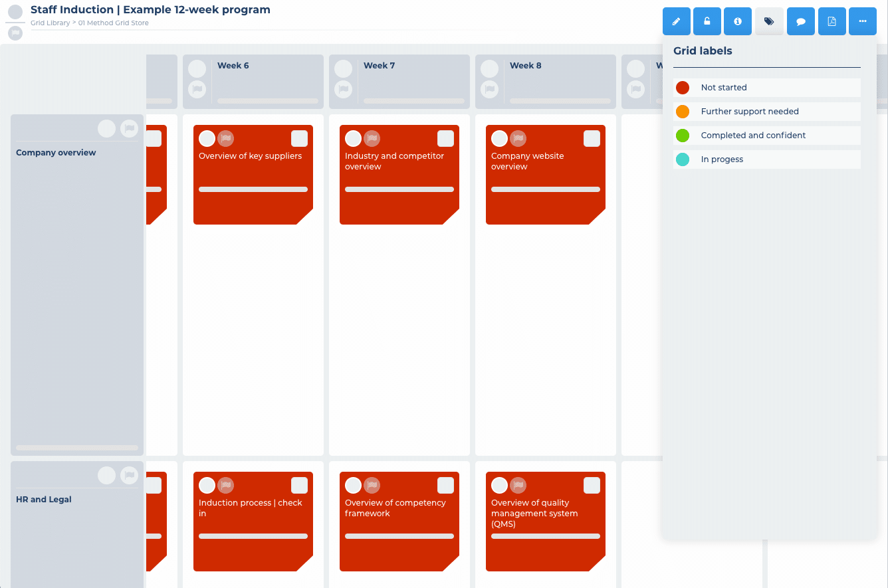
Task: Open the Edit pencil tool
Action: pos(676,21)
